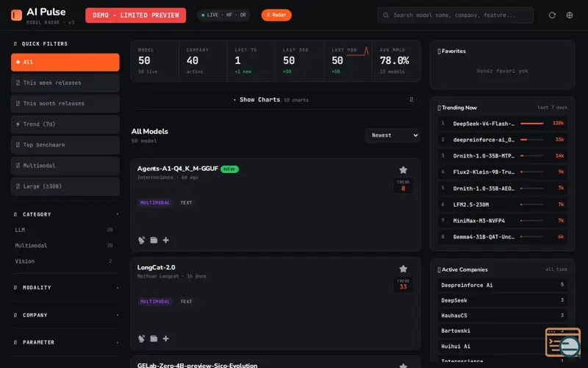Image resolution: width=588 pixels, height=368 pixels.
Task: Click the DeepSeek-V4-Flash trending progress bar
Action: [531, 124]
